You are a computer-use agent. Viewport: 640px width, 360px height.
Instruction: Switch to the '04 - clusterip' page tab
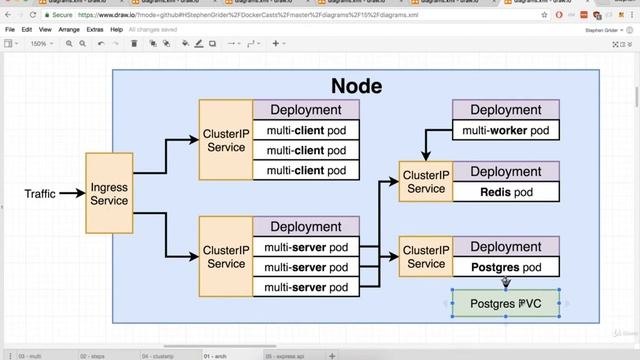158,356
